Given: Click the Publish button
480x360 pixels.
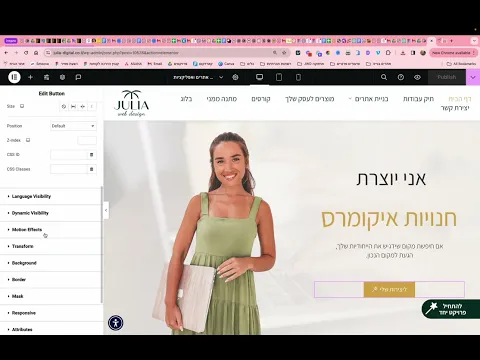Looking at the screenshot, I should click(447, 77).
